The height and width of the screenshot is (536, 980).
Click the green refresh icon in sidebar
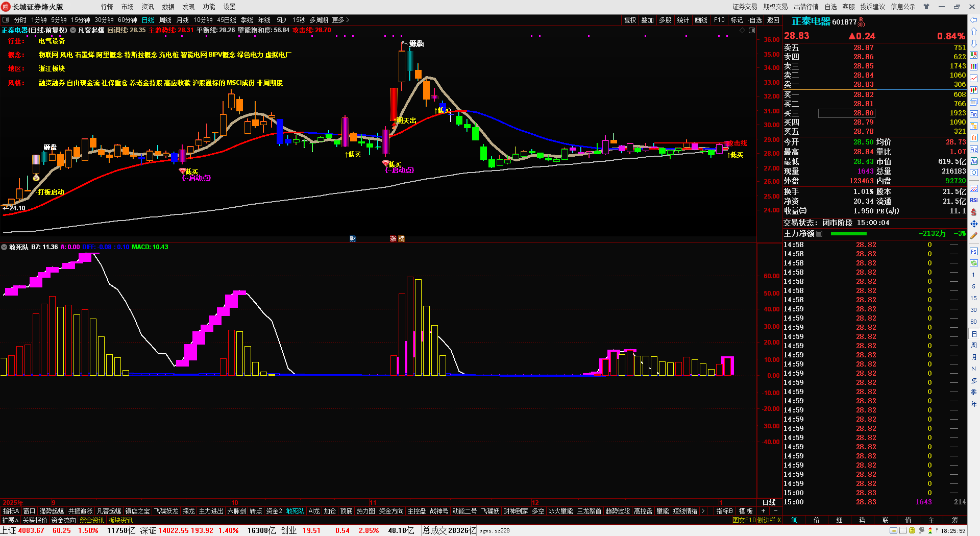pos(973,263)
